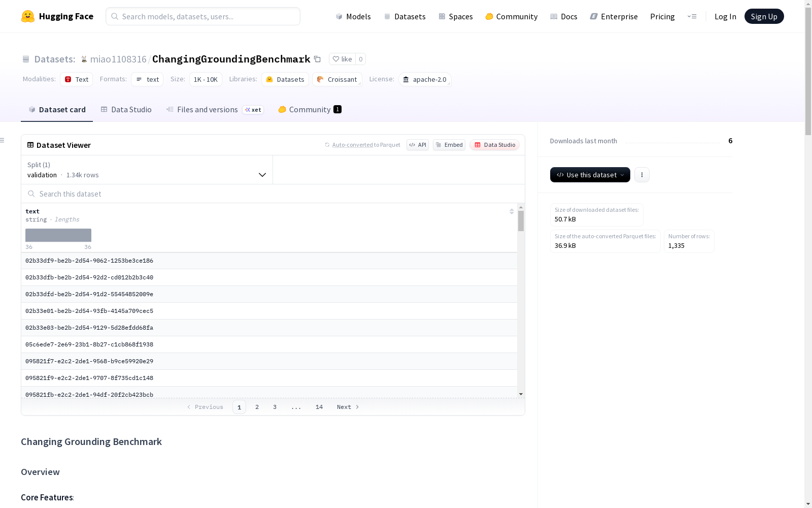Open Data Studio from the viewer header
Viewport: 812px width, 508px height.
point(494,145)
